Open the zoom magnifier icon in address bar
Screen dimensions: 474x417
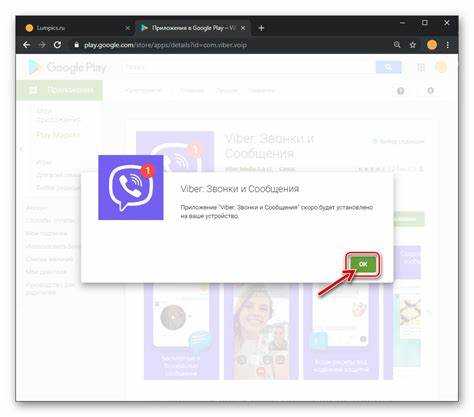tap(397, 45)
